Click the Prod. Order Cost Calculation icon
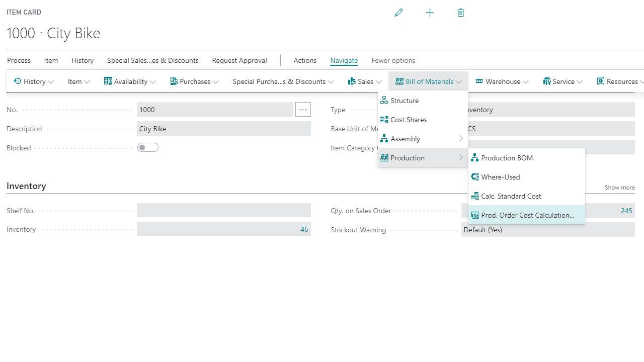This screenshot has height=362, width=644. click(474, 215)
